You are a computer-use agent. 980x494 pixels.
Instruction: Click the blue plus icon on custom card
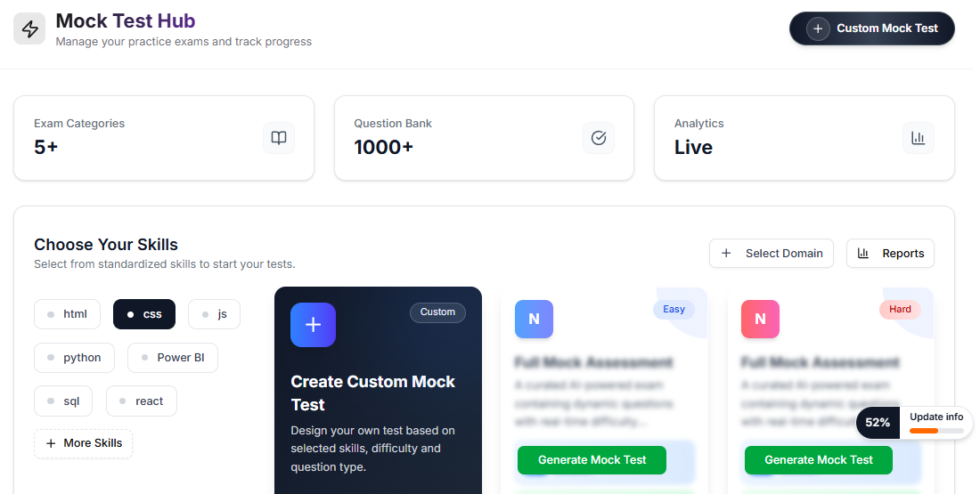point(313,325)
